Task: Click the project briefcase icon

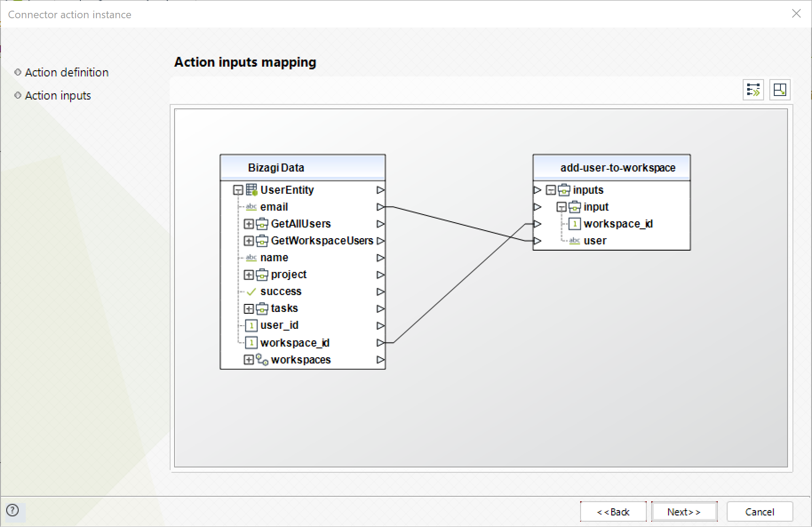Action: (x=262, y=275)
